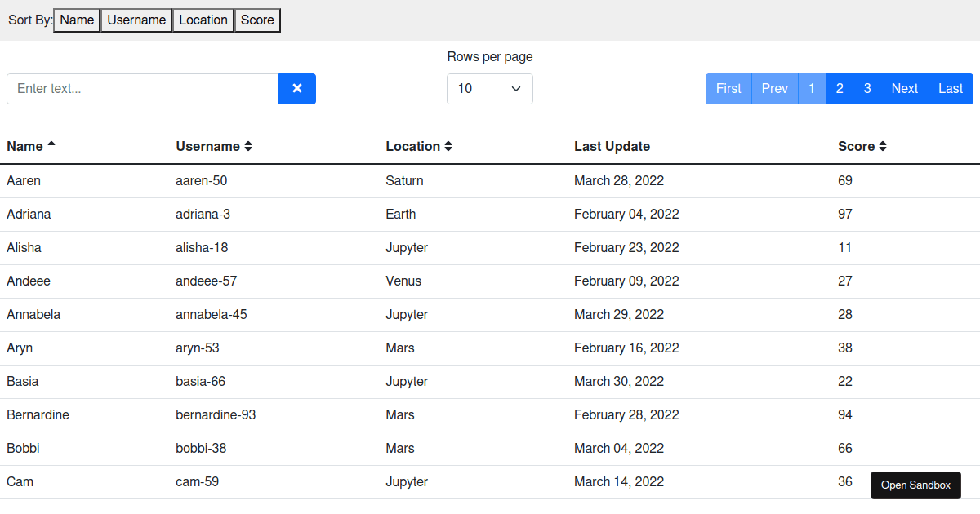This screenshot has height=514, width=980.
Task: Select current page 1 in pagination
Action: pos(812,89)
